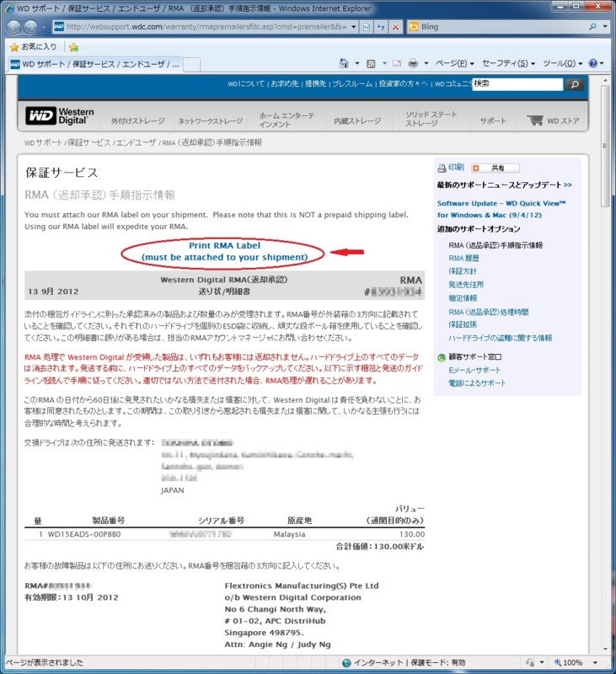Click the Eメール・サポート link

click(x=474, y=370)
